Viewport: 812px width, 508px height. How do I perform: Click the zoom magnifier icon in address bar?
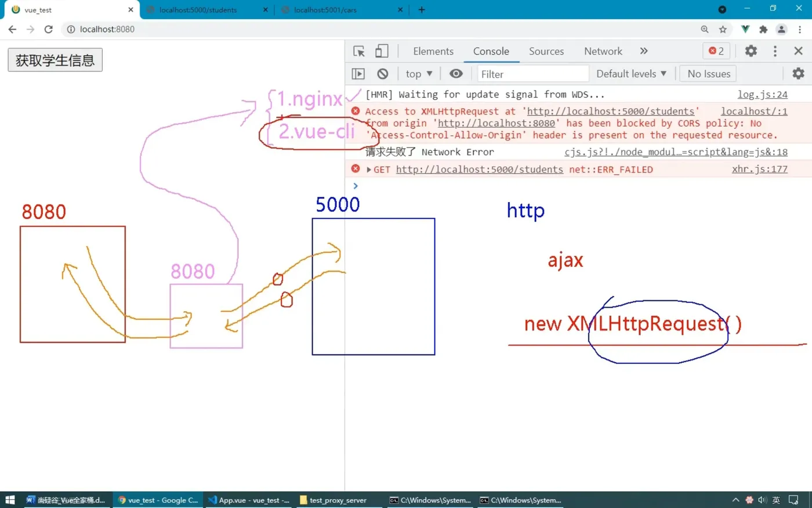704,29
